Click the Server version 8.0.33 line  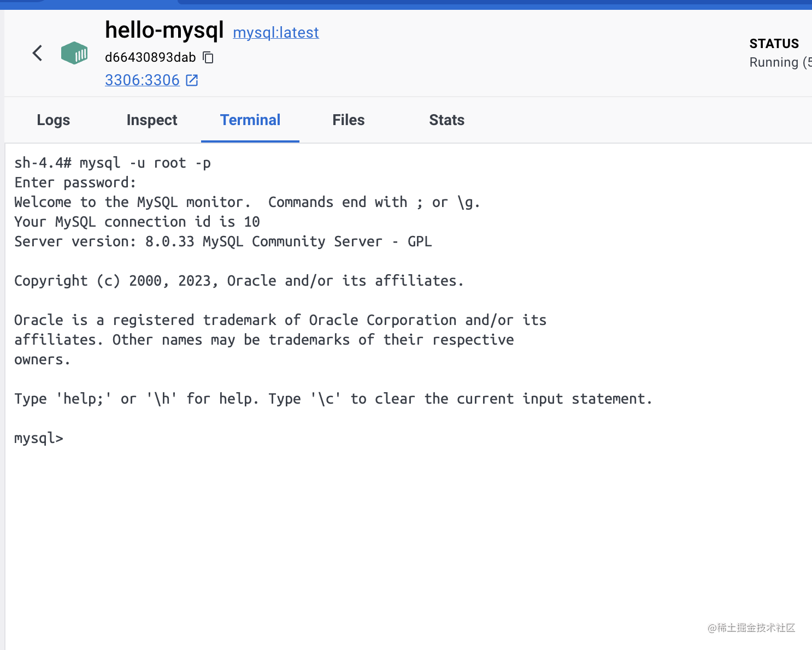pyautogui.click(x=223, y=241)
